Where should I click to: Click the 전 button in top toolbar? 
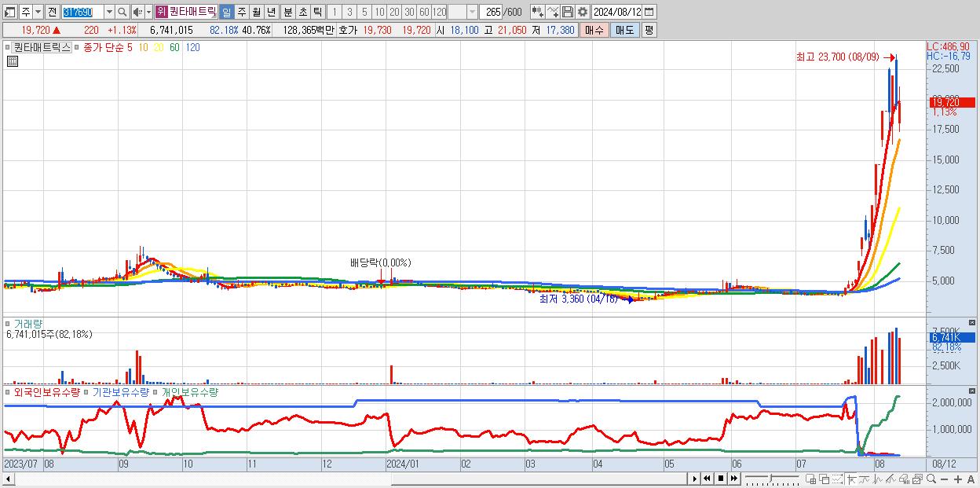[x=53, y=12]
